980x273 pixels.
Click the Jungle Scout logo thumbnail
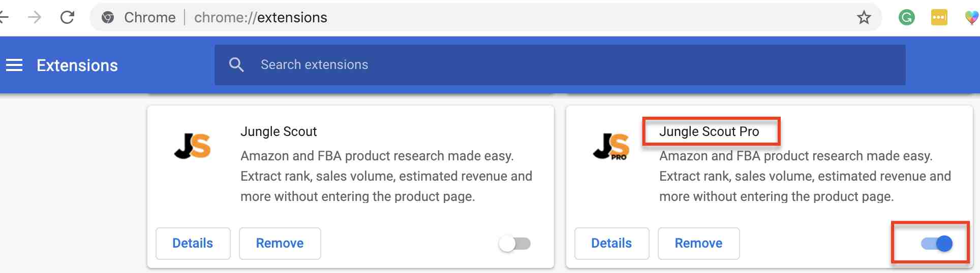coord(192,146)
